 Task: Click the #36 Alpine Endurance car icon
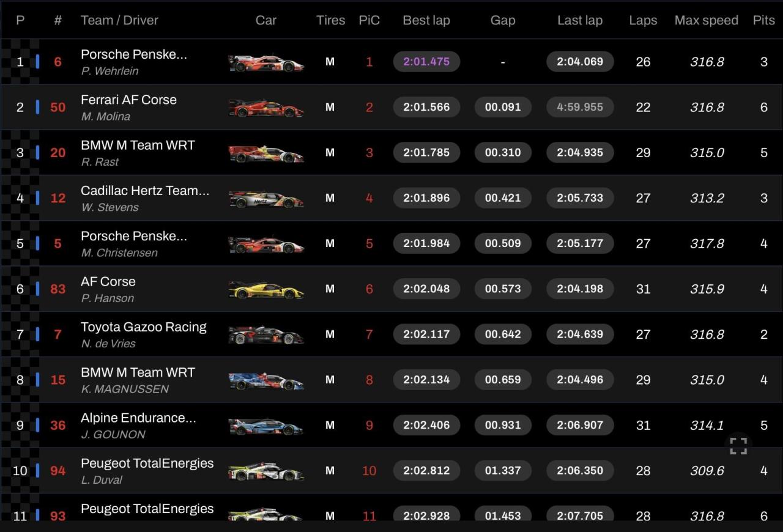click(265, 426)
